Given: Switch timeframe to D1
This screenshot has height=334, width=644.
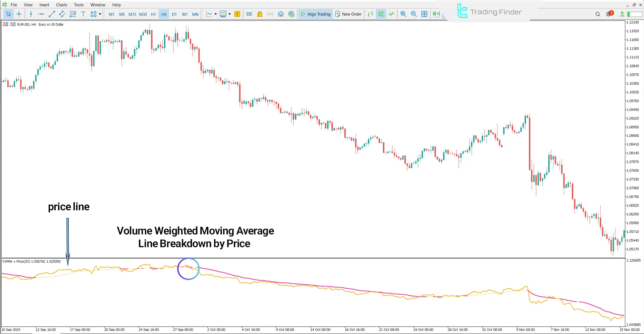Looking at the screenshot, I should point(174,14).
